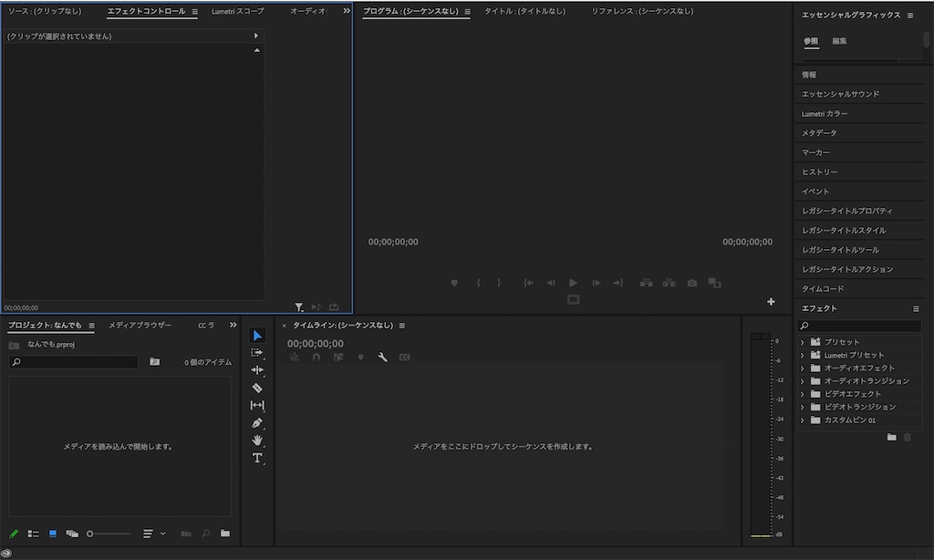Switch Project panel to List view

click(34, 534)
